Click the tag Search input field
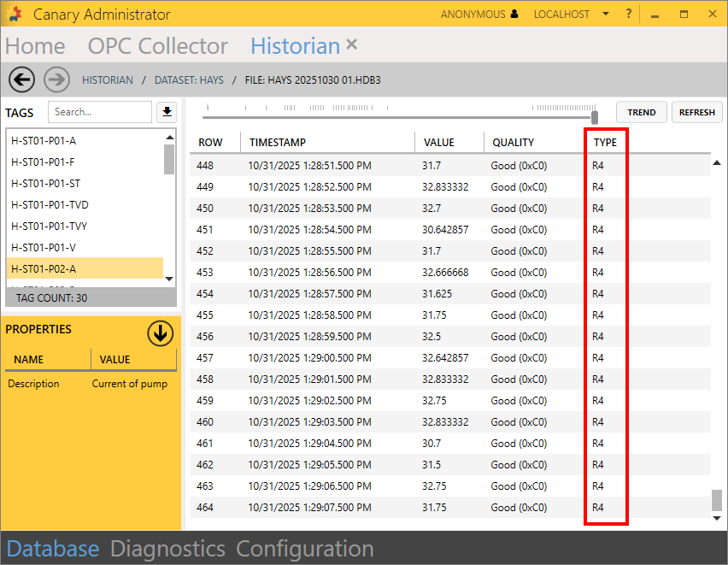The height and width of the screenshot is (565, 728). 99,112
